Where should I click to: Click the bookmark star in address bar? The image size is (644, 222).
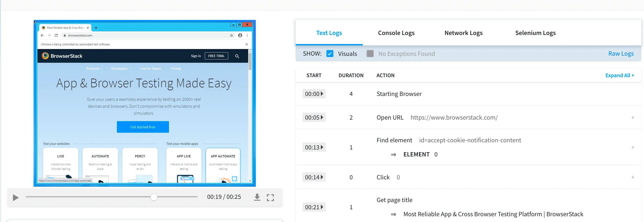coord(231,35)
